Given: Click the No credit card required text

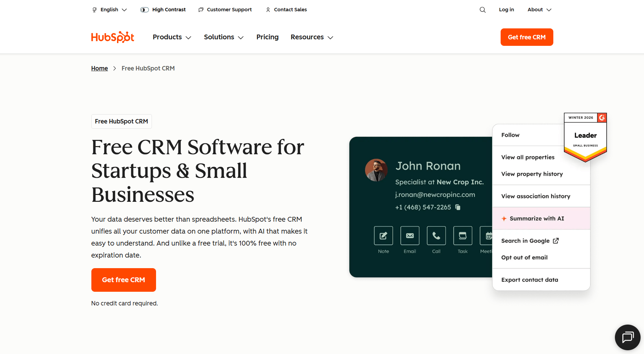Looking at the screenshot, I should [125, 303].
